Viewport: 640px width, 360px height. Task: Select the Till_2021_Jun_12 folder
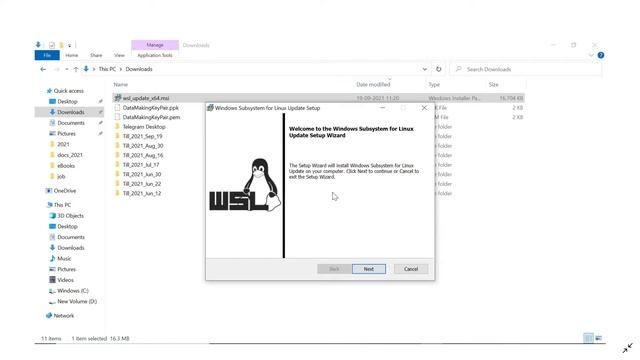tap(142, 193)
